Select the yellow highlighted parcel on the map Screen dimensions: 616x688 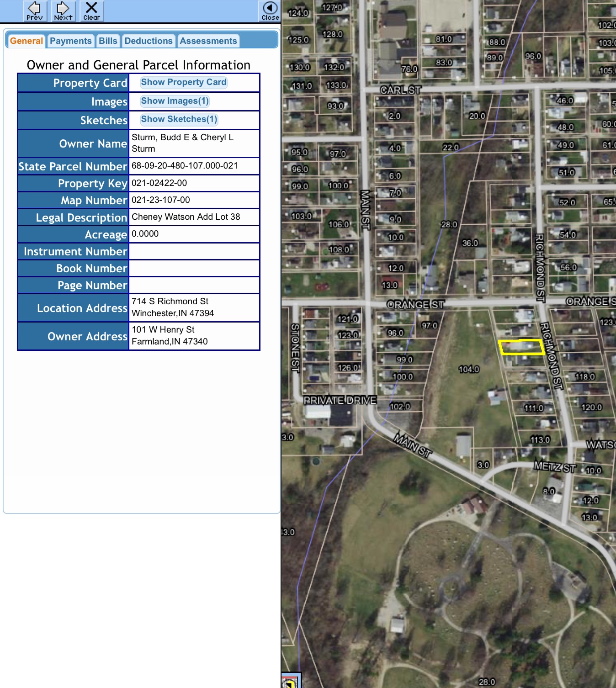point(522,347)
